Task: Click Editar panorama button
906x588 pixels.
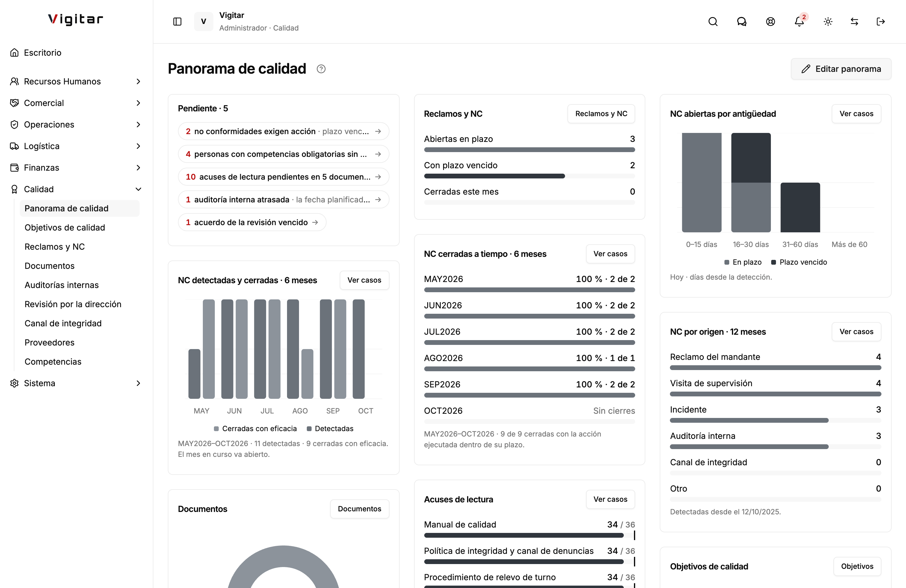Action: tap(841, 69)
